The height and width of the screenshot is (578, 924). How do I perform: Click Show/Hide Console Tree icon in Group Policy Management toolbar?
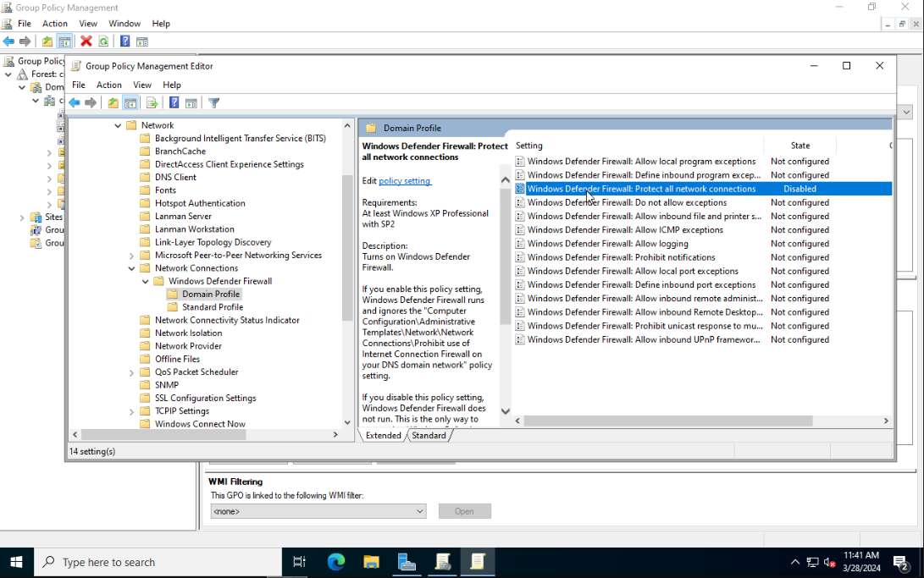[65, 41]
